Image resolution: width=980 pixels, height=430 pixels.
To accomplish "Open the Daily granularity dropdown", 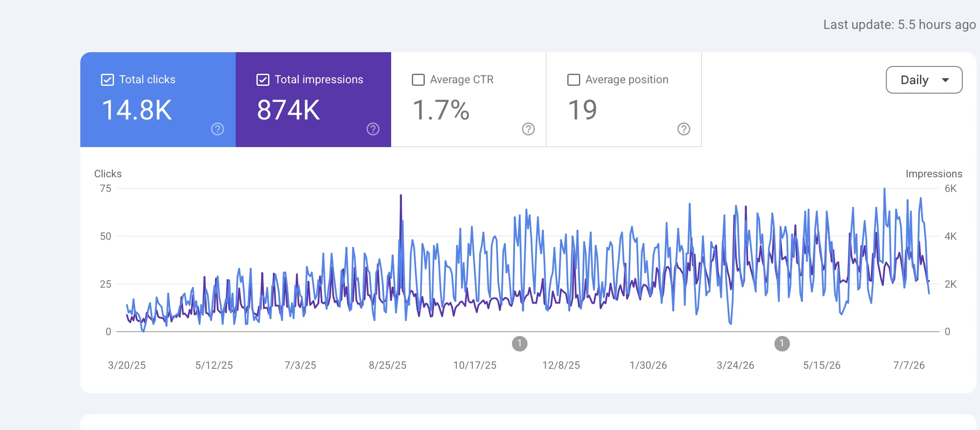I will coord(924,80).
